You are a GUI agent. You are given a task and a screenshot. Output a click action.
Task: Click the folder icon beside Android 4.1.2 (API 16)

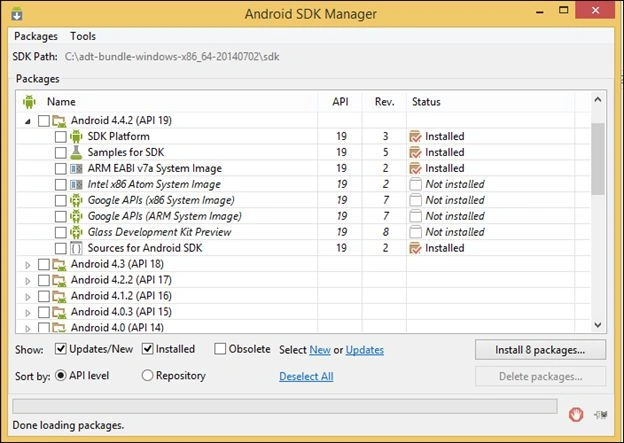(x=59, y=296)
